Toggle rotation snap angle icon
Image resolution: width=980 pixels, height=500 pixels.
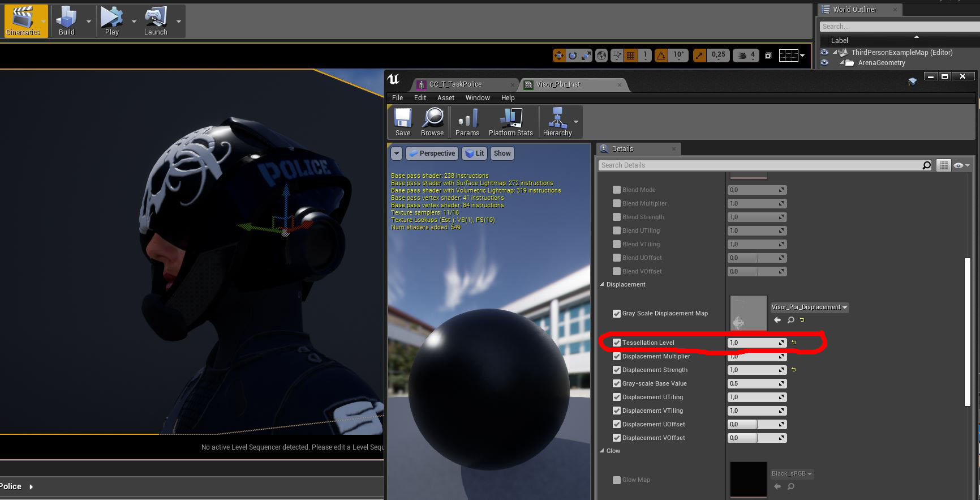[x=660, y=55]
